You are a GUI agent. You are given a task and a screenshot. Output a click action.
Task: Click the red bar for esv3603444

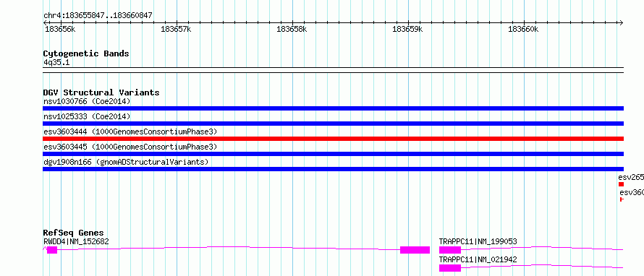[333, 139]
